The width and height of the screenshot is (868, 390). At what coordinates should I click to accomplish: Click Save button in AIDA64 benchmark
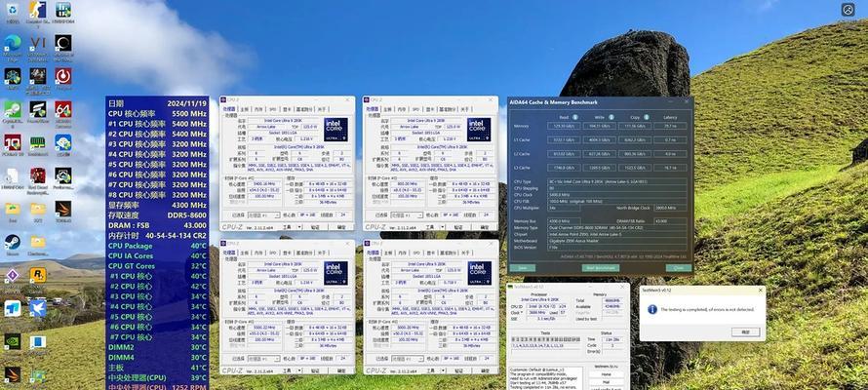pos(523,268)
